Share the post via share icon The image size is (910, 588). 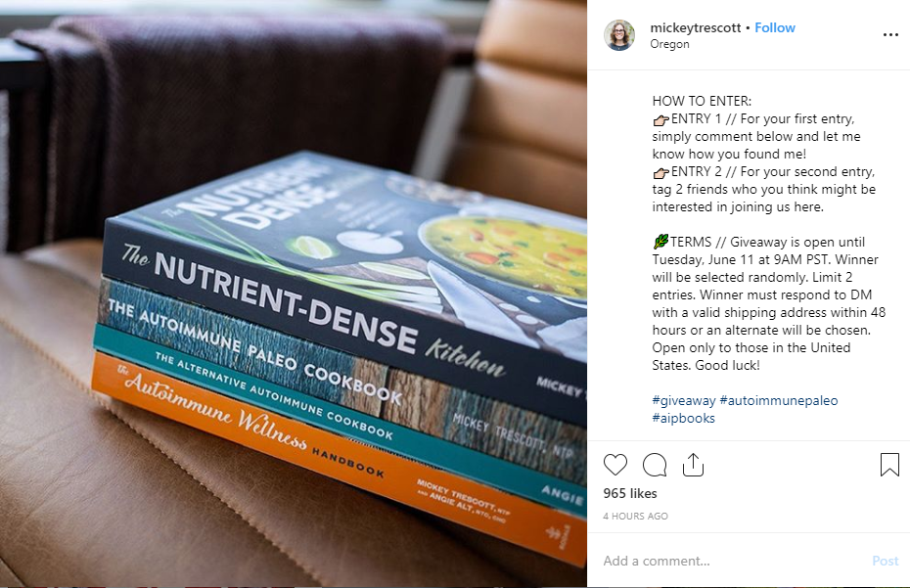click(x=693, y=465)
